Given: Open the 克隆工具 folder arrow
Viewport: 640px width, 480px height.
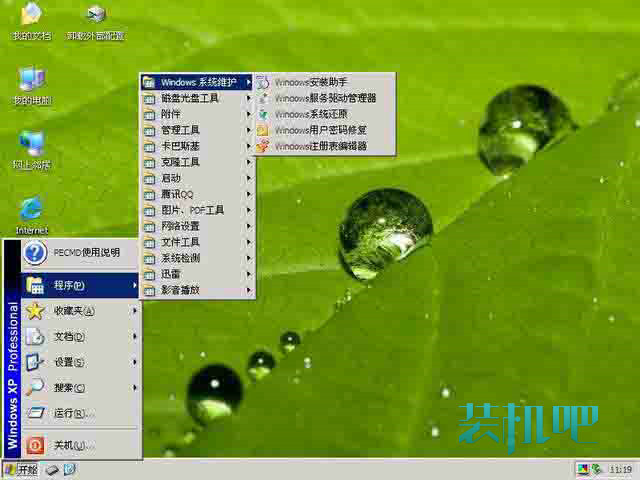Looking at the screenshot, I should point(248,162).
